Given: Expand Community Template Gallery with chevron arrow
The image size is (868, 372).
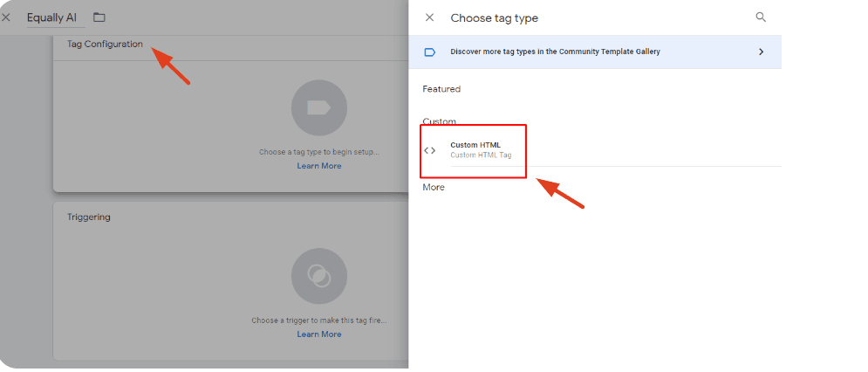Looking at the screenshot, I should 761,52.
